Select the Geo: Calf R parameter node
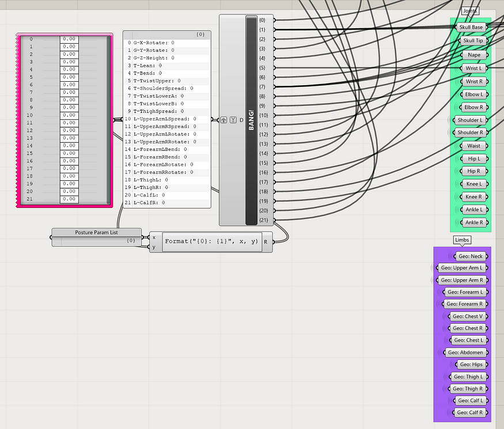This screenshot has width=504, height=429. (470, 413)
